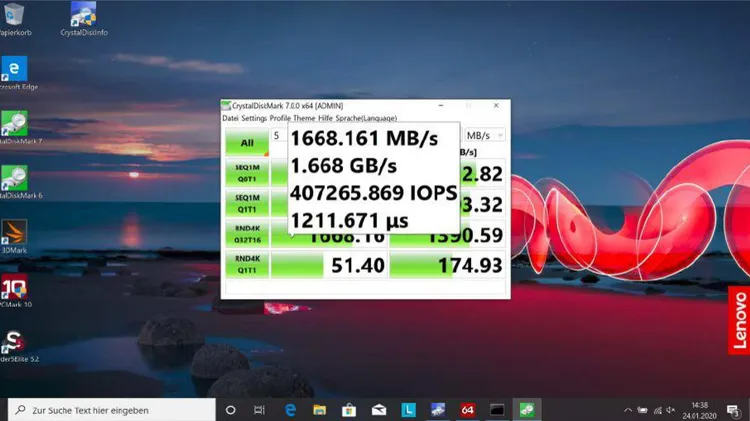
Task: Open the Theme menu
Action: (304, 118)
